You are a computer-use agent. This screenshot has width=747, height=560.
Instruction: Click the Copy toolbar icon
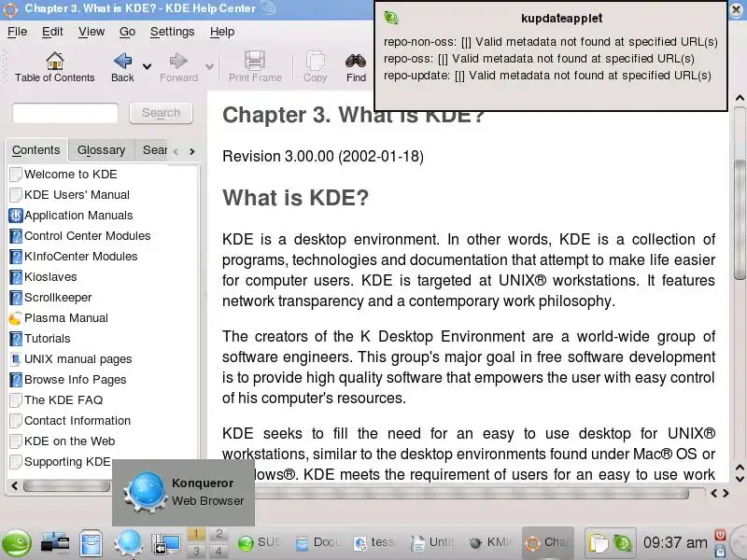pyautogui.click(x=315, y=61)
